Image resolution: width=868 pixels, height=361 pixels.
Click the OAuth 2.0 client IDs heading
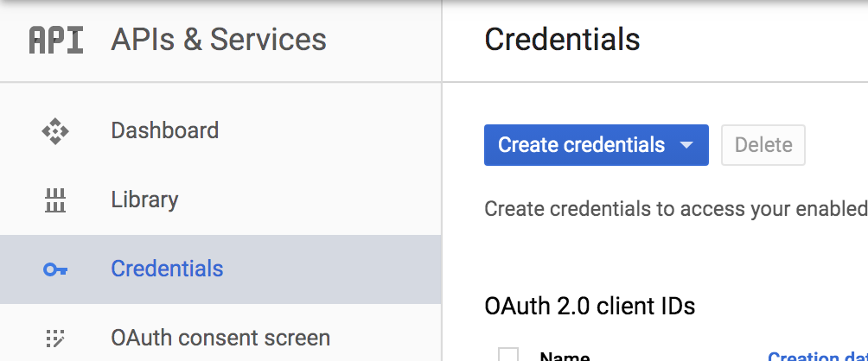[x=590, y=306]
